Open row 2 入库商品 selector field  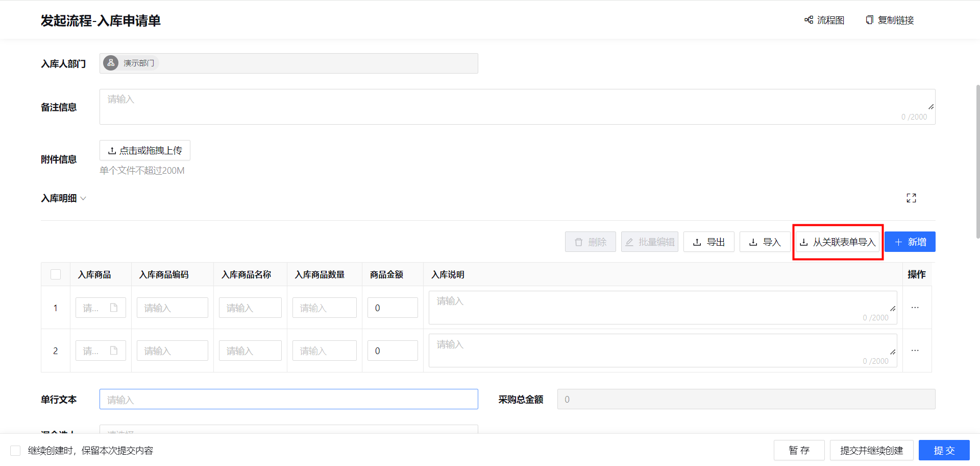(x=101, y=351)
